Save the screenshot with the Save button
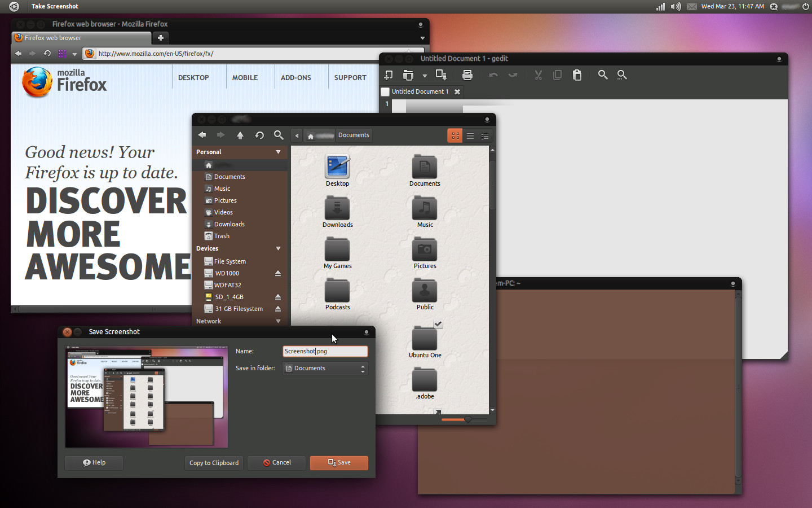 point(339,463)
